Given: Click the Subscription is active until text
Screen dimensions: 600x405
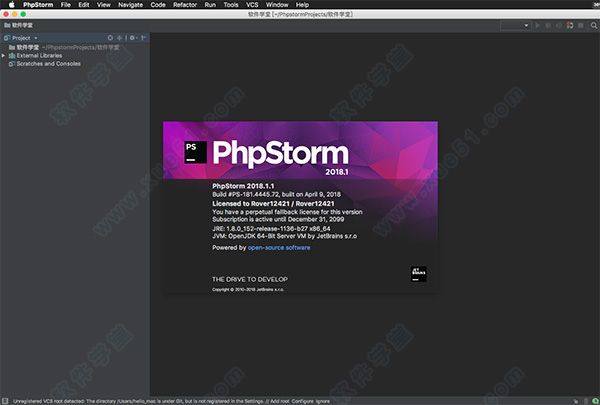Looking at the screenshot, I should (278, 219).
